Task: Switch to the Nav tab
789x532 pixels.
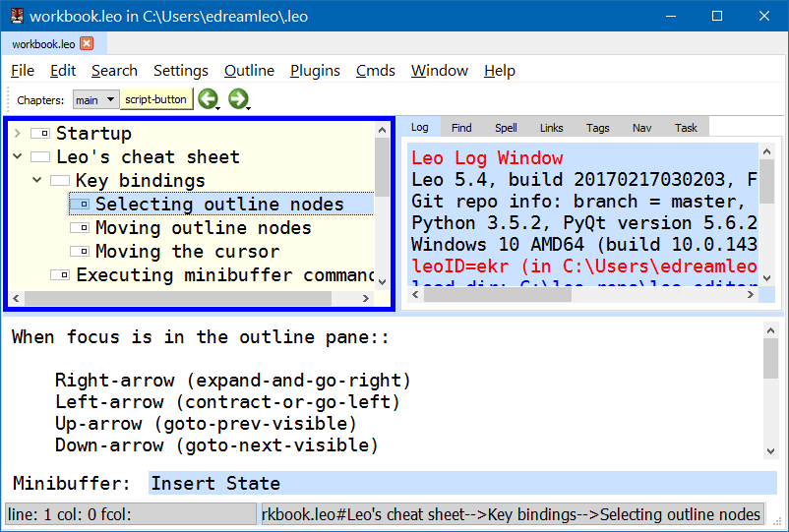Action: 642,128
